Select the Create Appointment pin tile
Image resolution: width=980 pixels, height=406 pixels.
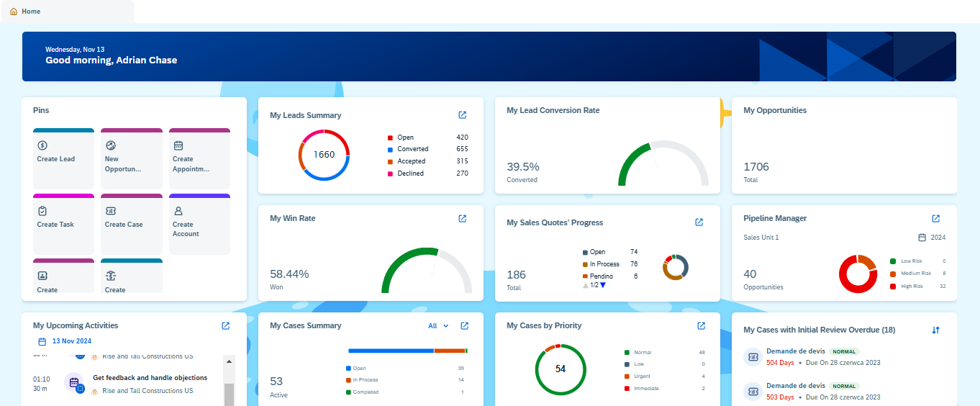click(199, 158)
